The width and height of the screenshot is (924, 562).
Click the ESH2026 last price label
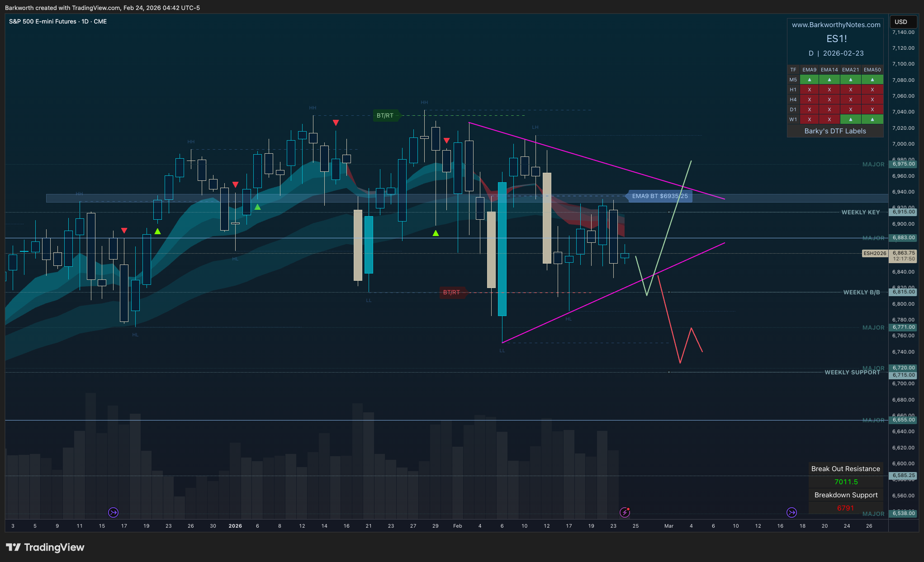(875, 253)
